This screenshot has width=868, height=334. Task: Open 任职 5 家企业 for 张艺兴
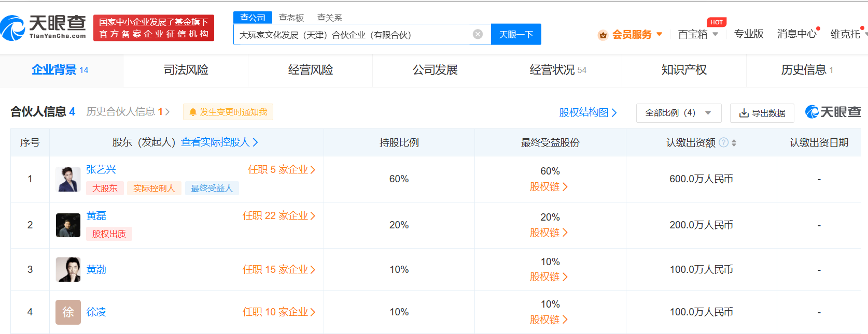[x=282, y=169]
